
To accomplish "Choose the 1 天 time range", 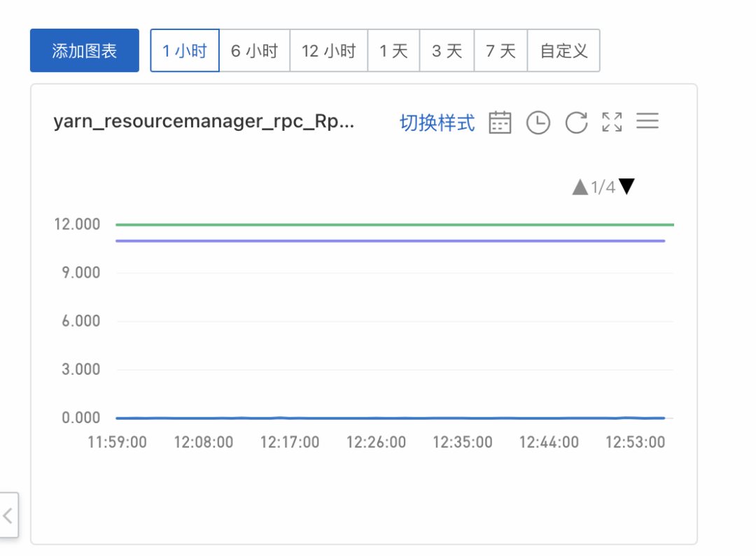I will pos(393,50).
